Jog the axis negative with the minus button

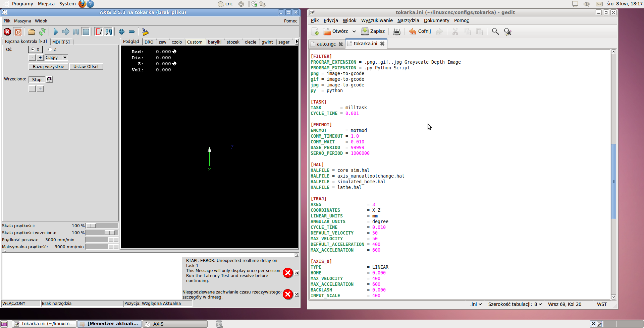32,58
